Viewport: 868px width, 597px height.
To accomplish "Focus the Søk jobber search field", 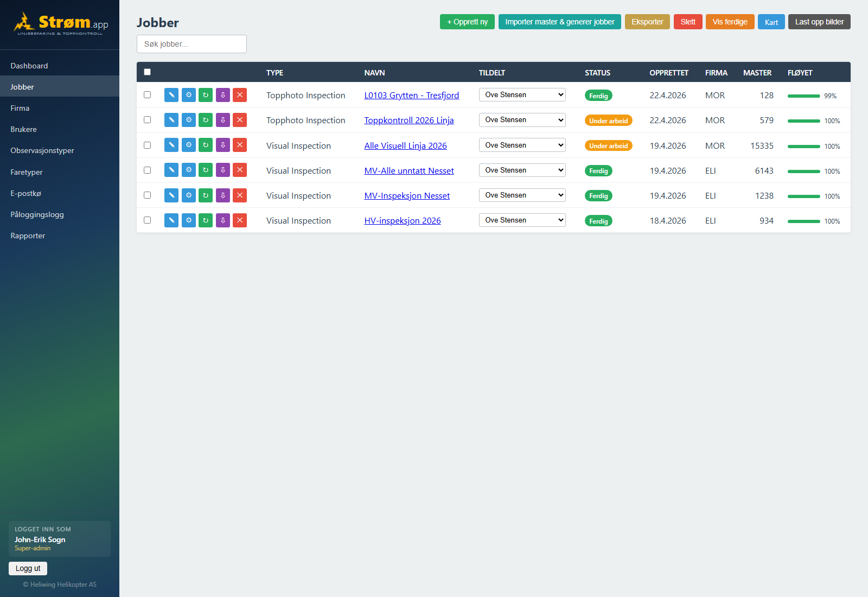I will pyautogui.click(x=192, y=44).
